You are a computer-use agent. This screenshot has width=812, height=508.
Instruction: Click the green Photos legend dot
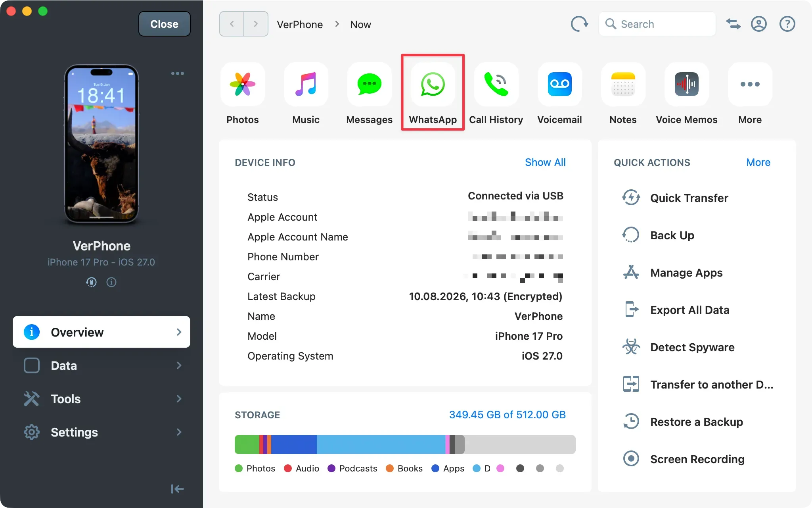pyautogui.click(x=239, y=468)
